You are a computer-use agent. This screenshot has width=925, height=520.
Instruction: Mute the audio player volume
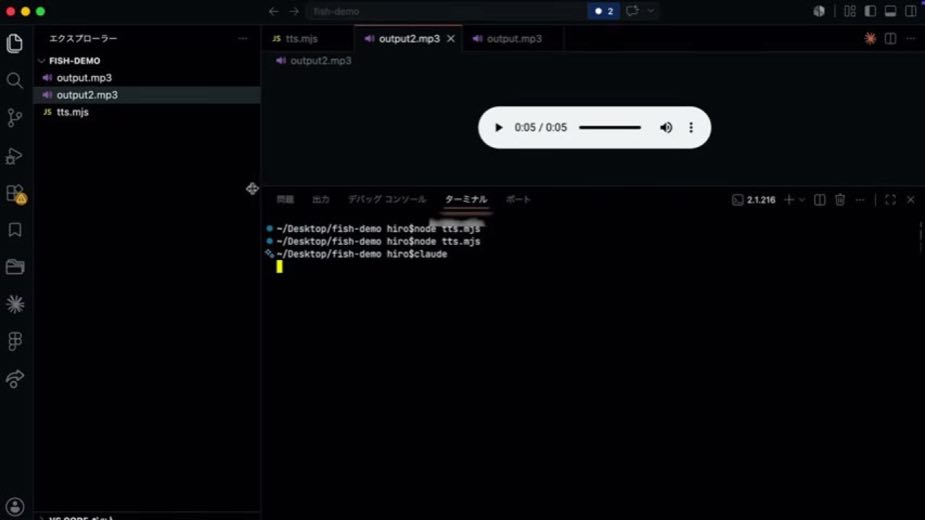666,127
